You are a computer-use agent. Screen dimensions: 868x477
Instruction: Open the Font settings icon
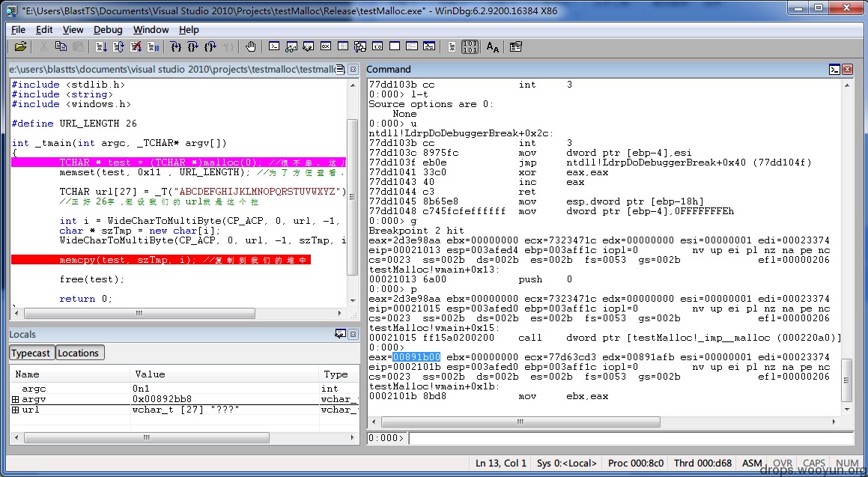tap(493, 47)
